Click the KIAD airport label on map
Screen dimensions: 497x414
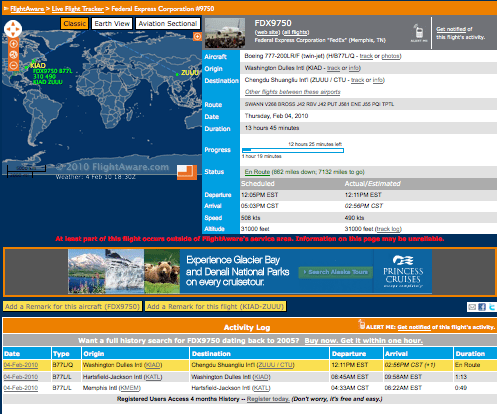click(38, 65)
